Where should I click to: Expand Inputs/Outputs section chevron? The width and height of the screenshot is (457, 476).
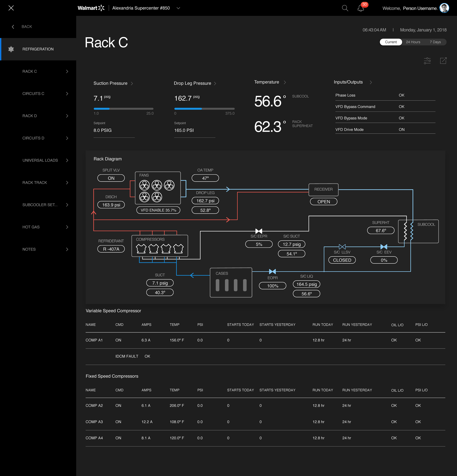[371, 82]
